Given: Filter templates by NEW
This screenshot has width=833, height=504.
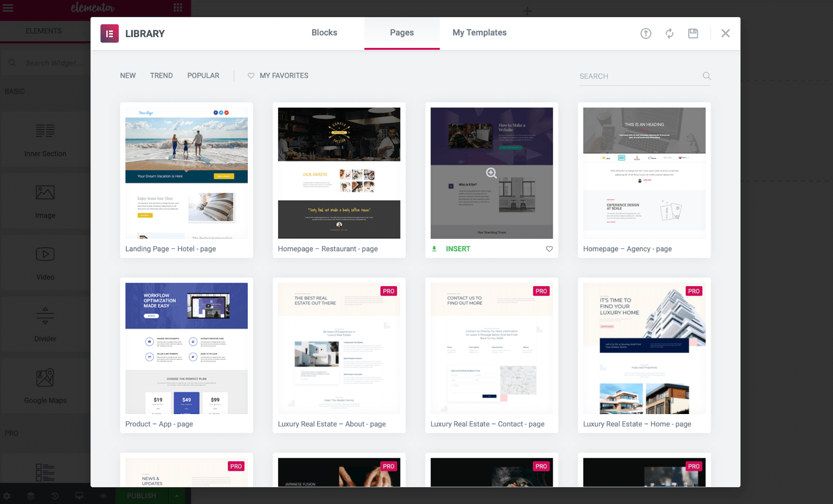Looking at the screenshot, I should (128, 76).
